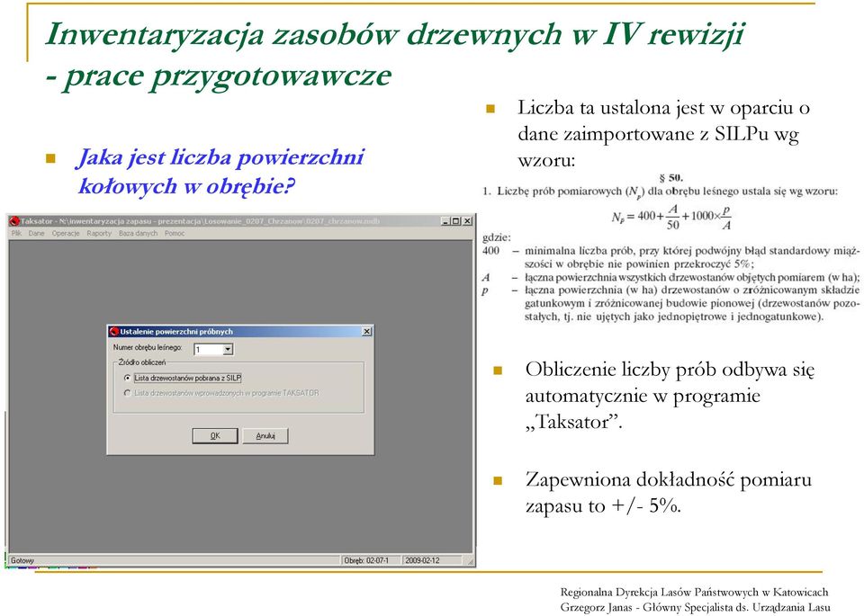Minimize the Taksator window
This screenshot has width=864, height=616.
(445, 220)
